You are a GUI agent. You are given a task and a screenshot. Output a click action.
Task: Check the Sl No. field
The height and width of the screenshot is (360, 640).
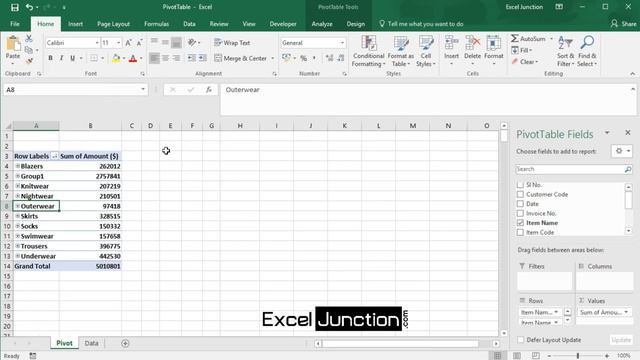pos(520,185)
